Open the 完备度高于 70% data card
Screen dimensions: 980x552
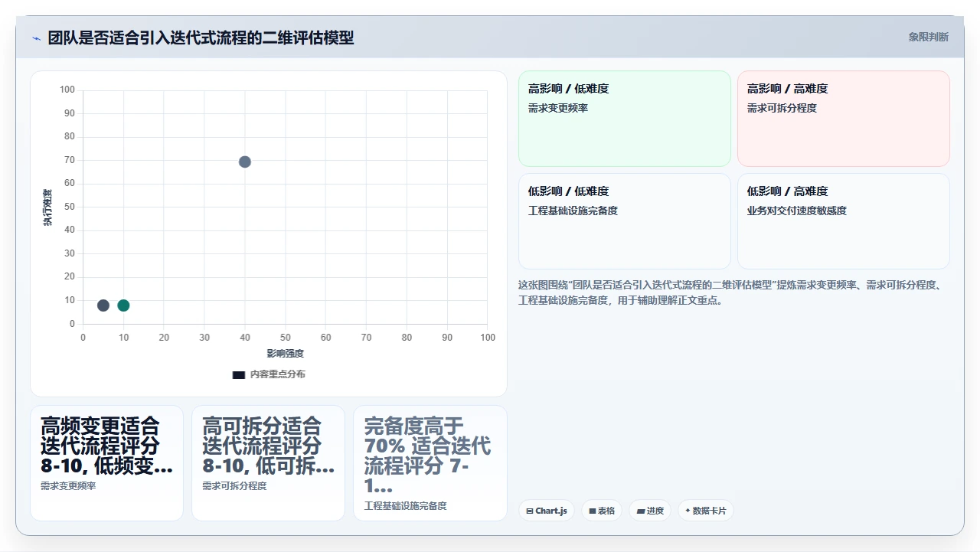(430, 463)
